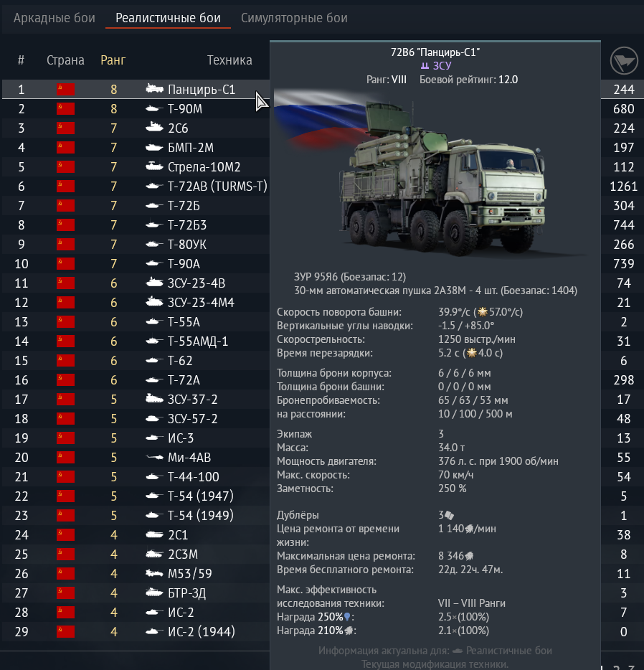
Task: Click the battles value 1261
Action: 623,187
